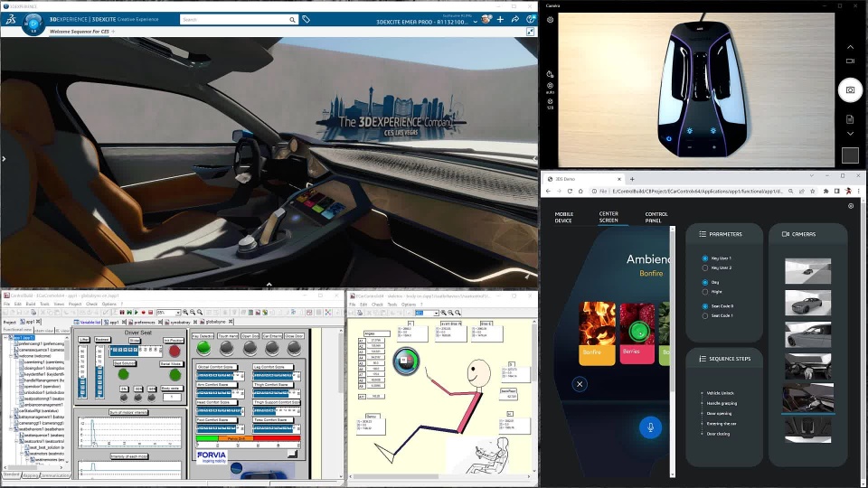Open the globalsync tab in ControlBuild
Image resolution: width=868 pixels, height=488 pixels.
216,322
